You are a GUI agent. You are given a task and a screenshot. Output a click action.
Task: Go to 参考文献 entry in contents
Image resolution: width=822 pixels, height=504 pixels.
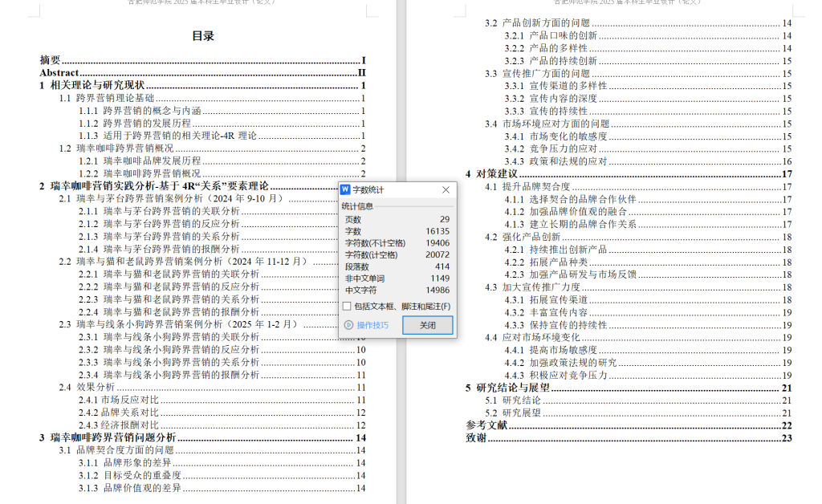tap(486, 425)
